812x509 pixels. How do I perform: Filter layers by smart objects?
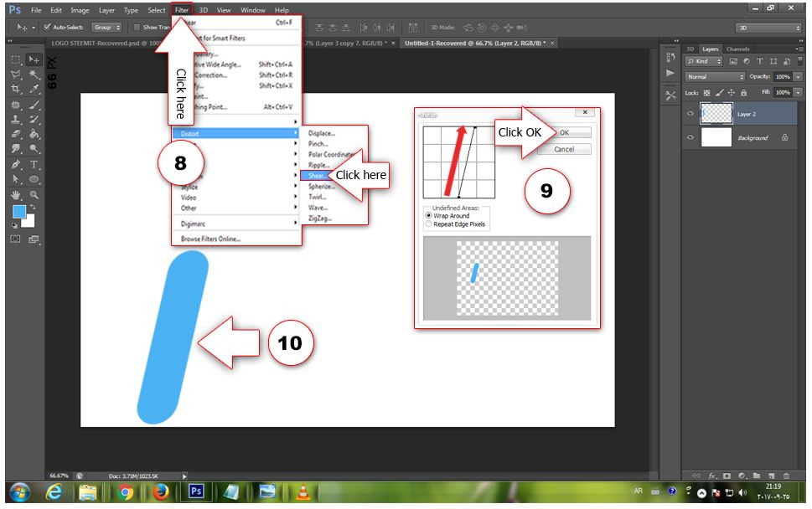pos(787,61)
